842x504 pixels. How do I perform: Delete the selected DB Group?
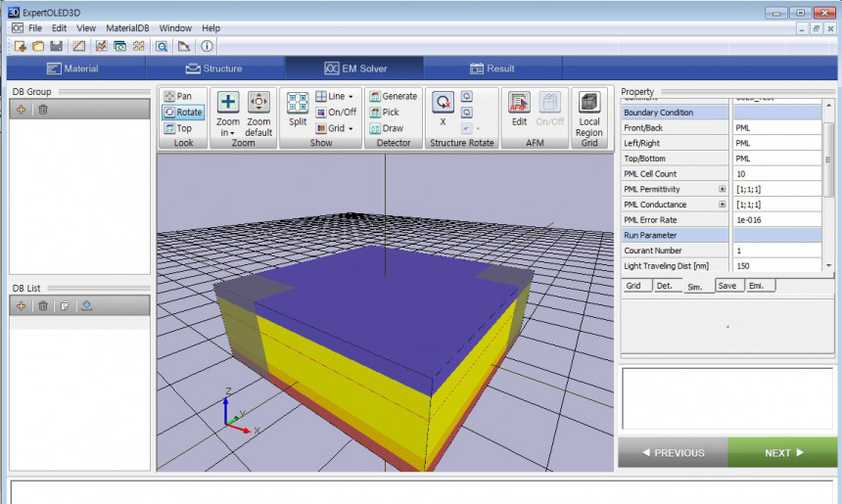pyautogui.click(x=43, y=110)
